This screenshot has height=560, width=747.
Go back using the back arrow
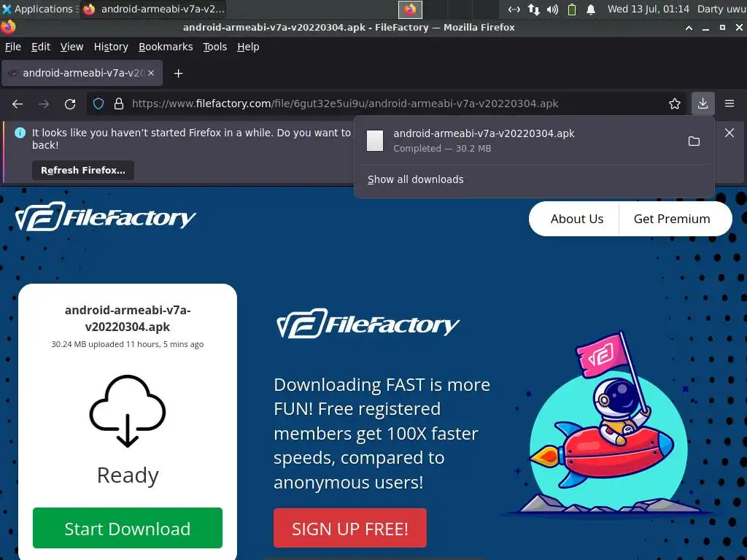[x=18, y=104]
